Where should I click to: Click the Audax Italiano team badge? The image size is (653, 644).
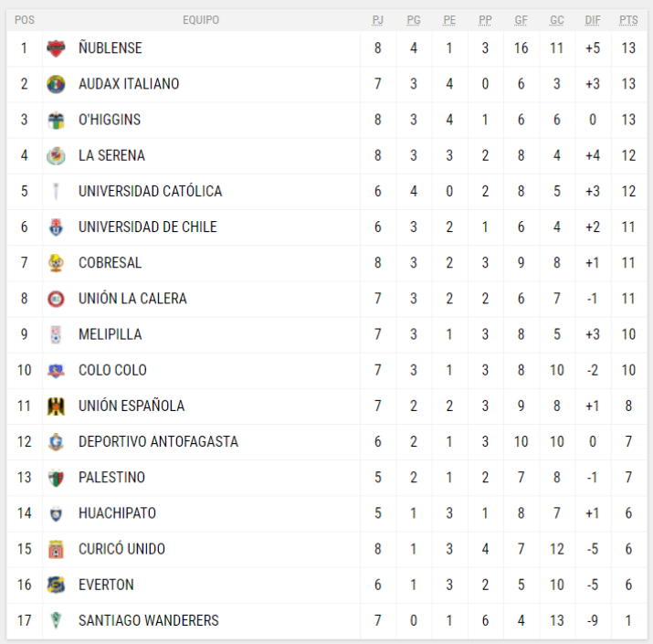pyautogui.click(x=57, y=84)
